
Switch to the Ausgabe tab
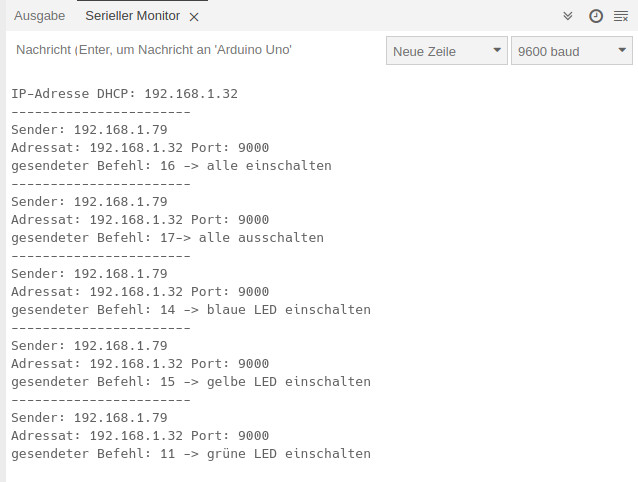[40, 16]
